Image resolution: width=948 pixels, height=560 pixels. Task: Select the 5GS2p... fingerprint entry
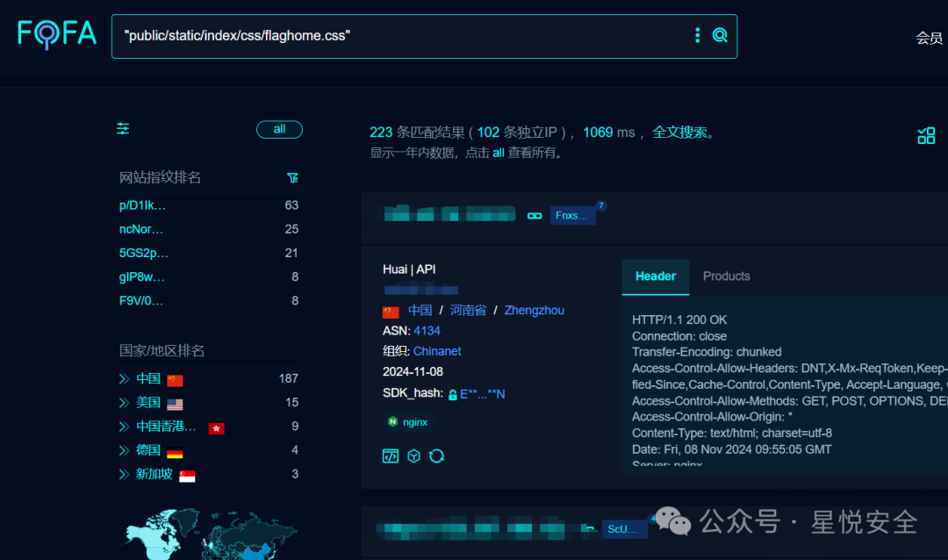[x=143, y=254]
